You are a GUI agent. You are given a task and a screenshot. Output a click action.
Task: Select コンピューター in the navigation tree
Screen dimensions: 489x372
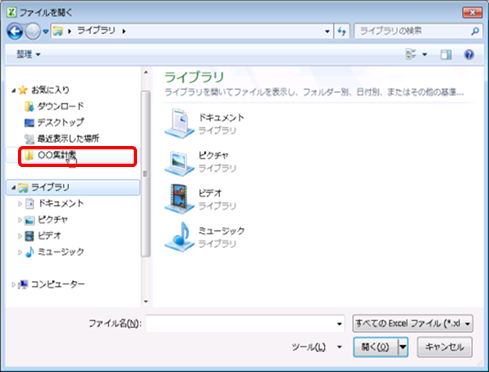pyautogui.click(x=58, y=284)
